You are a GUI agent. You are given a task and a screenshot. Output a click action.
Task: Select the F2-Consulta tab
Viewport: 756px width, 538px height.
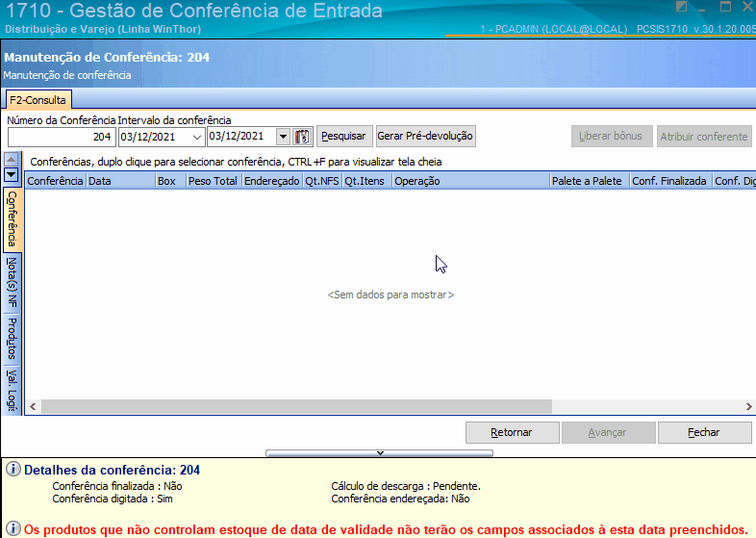coord(38,100)
